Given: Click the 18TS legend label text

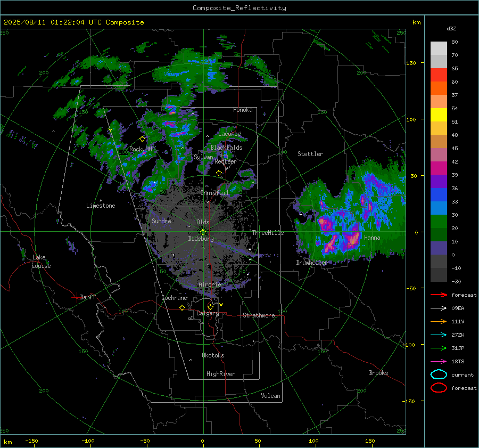Looking at the screenshot, I should tap(458, 362).
